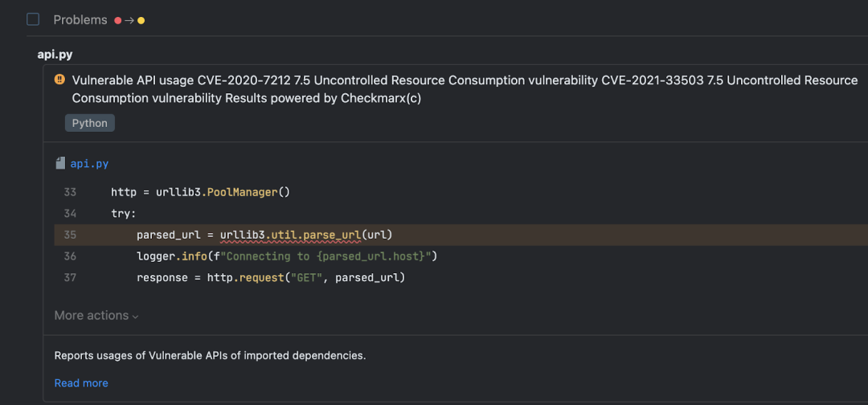Click the yellow problem status dot
Image resolution: width=868 pixels, height=405 pixels.
coord(141,20)
